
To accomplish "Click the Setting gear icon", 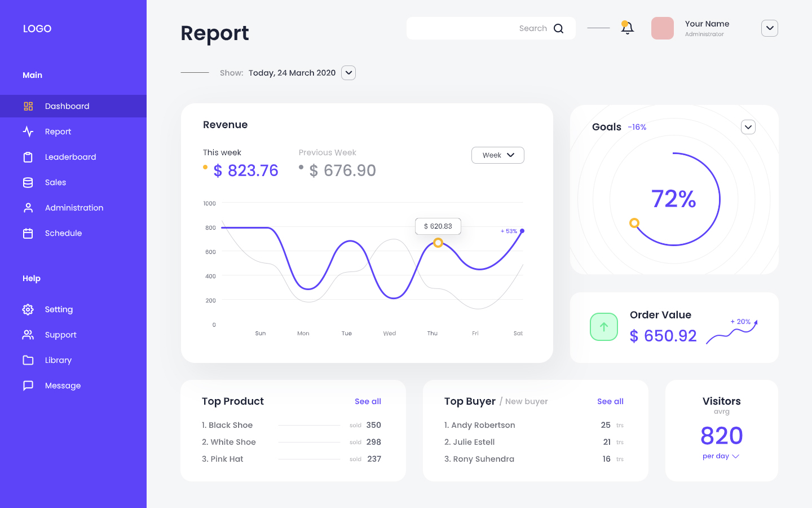I will pos(28,309).
